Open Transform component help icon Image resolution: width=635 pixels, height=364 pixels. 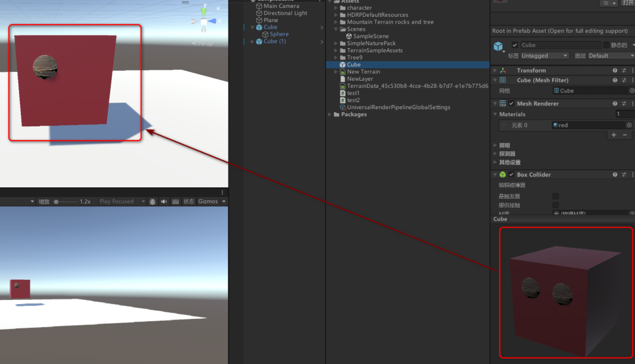[615, 70]
